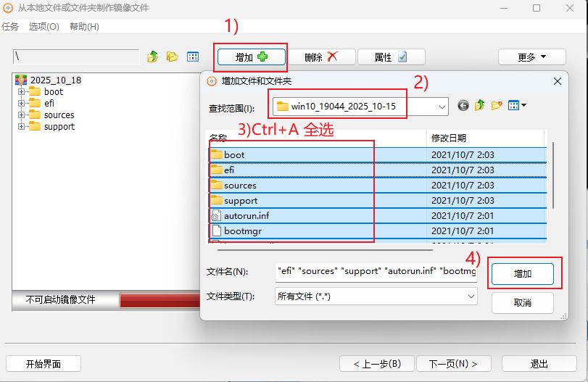Click the 增加 button in dialog

coord(522,274)
